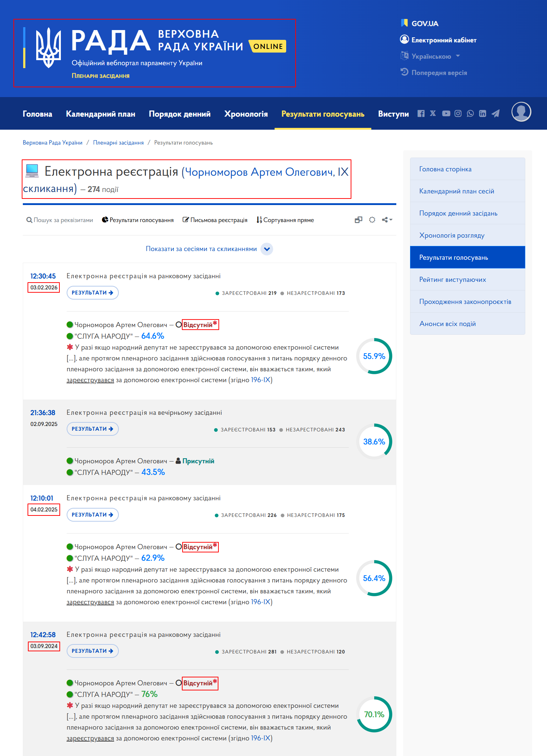Click the 196-IX link in the 03.09.2024 entry
This screenshot has width=547, height=756.
coord(260,738)
